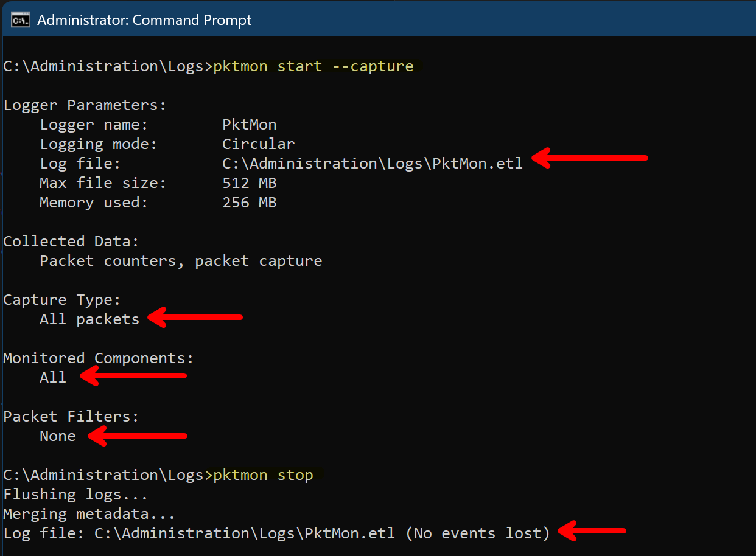Click the red arrow next to Packet Filters None

(x=138, y=436)
